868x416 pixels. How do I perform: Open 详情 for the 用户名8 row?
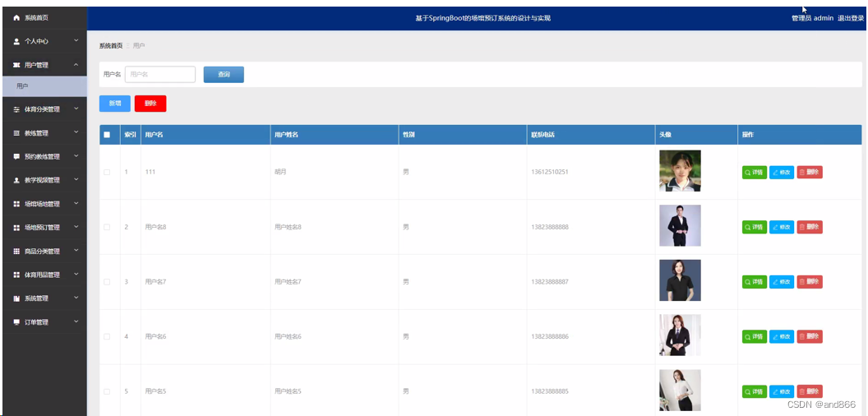[754, 227]
